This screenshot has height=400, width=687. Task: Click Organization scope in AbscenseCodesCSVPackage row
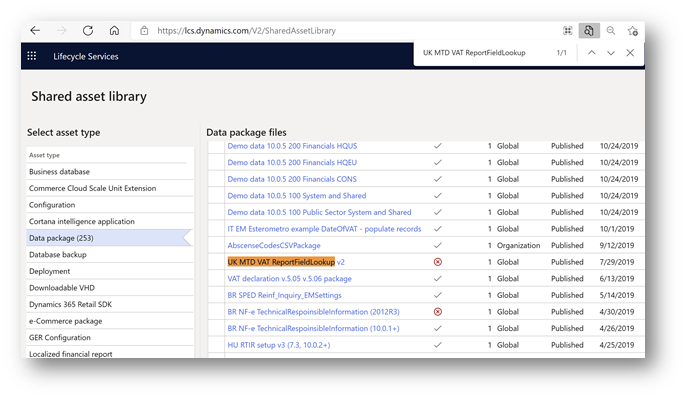pos(518,246)
